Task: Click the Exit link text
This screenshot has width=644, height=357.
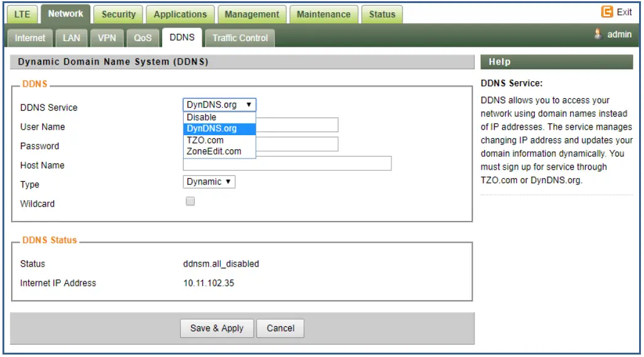Action: (624, 12)
